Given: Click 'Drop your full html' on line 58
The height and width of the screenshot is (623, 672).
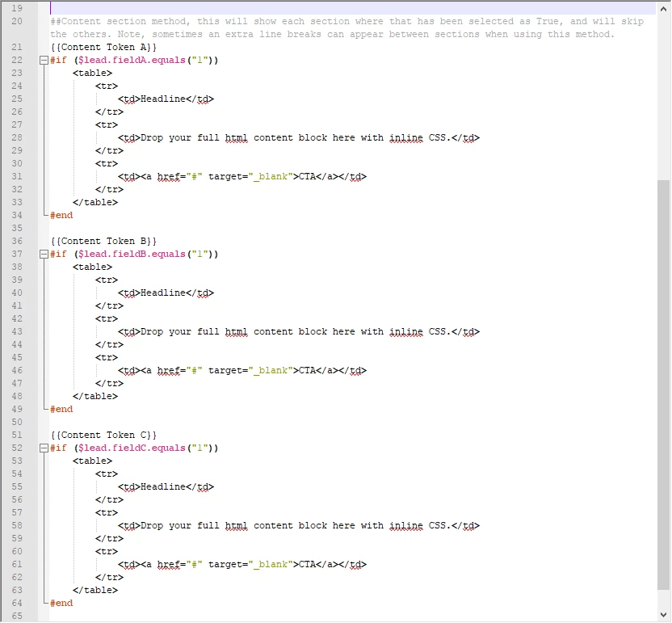Looking at the screenshot, I should [194, 525].
